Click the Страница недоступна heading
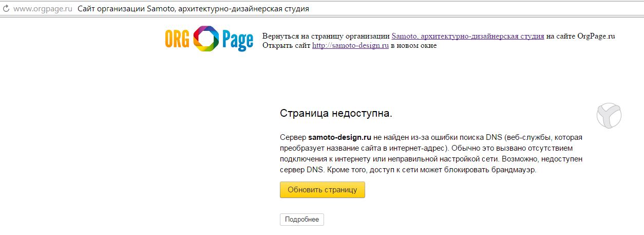The width and height of the screenshot is (644, 235). coord(336,113)
